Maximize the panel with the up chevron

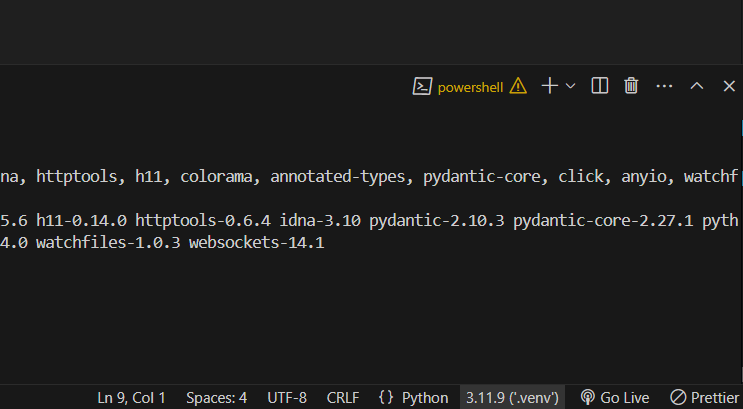697,86
